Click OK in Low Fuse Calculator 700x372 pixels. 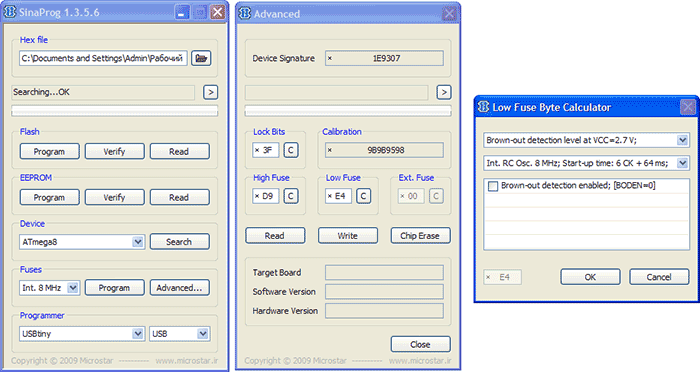pyautogui.click(x=590, y=277)
